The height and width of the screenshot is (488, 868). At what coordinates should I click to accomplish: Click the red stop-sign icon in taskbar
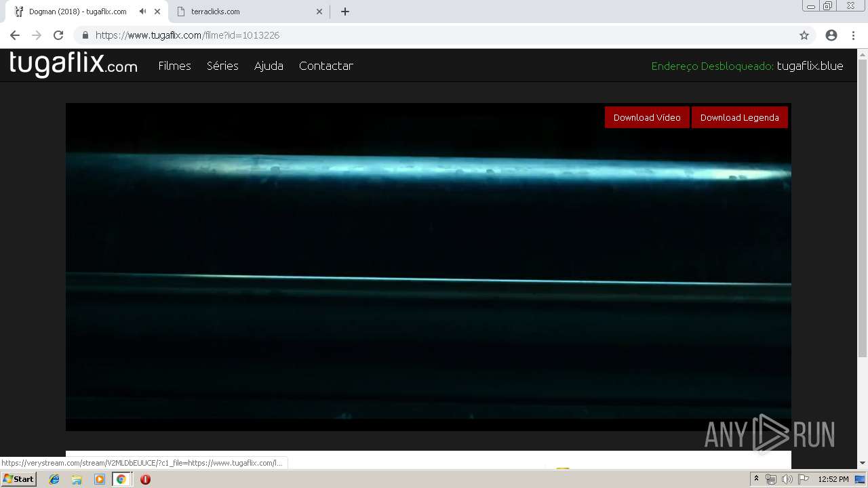click(145, 479)
